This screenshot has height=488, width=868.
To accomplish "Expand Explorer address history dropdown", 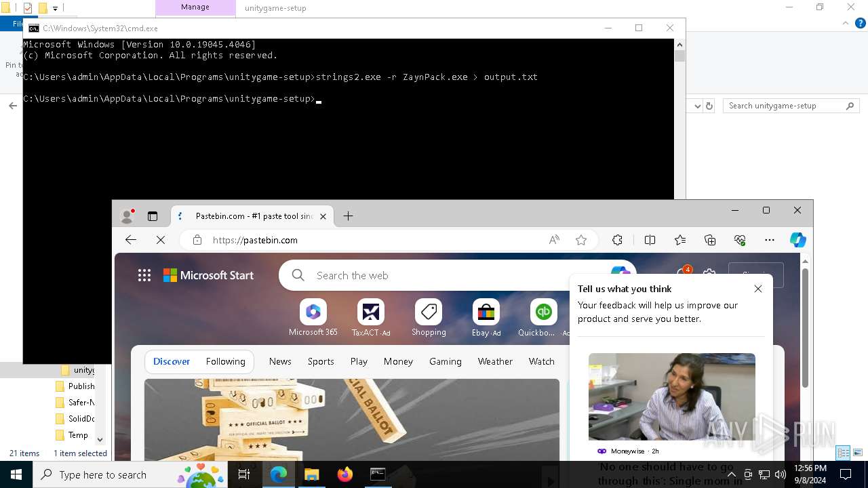I will pos(698,106).
